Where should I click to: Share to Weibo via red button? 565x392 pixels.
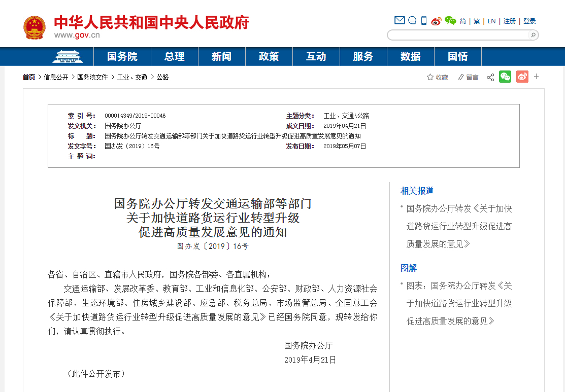point(522,77)
